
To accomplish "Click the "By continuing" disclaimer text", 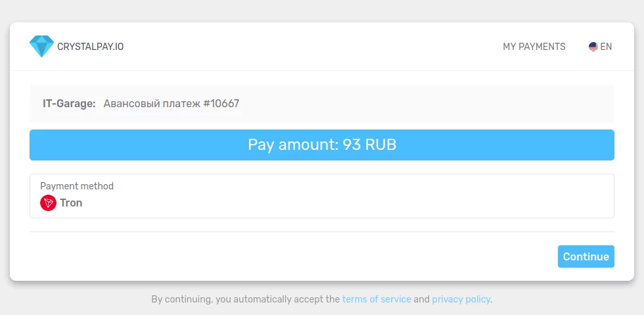I will click(x=245, y=299).
